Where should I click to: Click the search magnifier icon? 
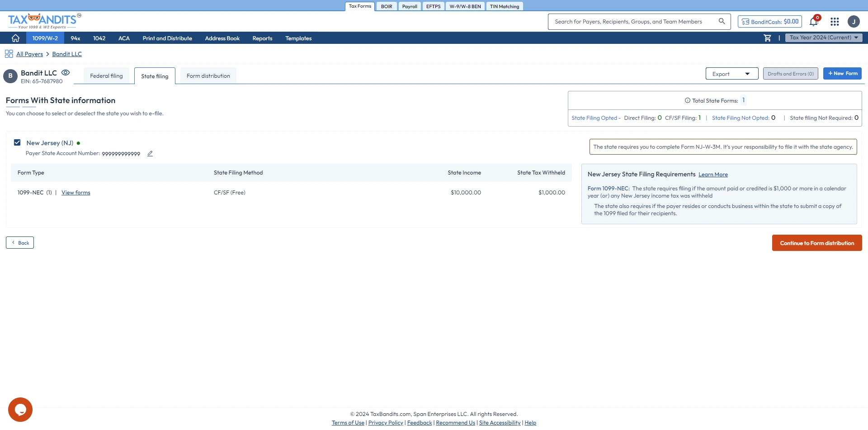click(722, 21)
